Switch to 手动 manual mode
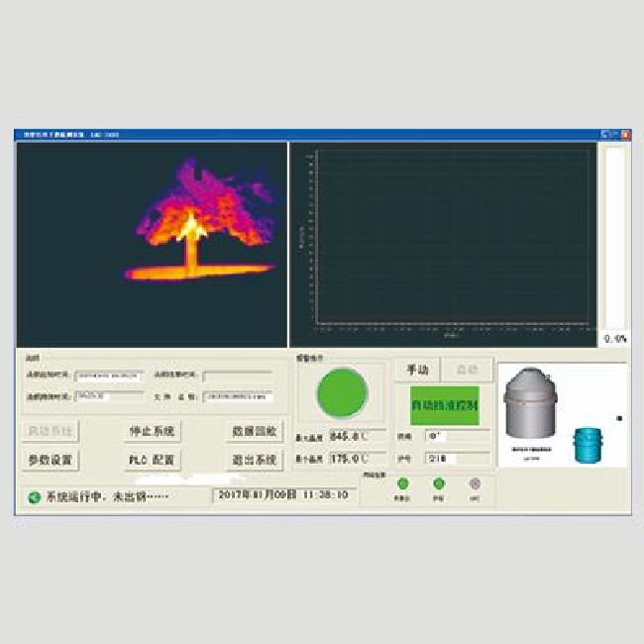This screenshot has height=644, width=644. (416, 370)
